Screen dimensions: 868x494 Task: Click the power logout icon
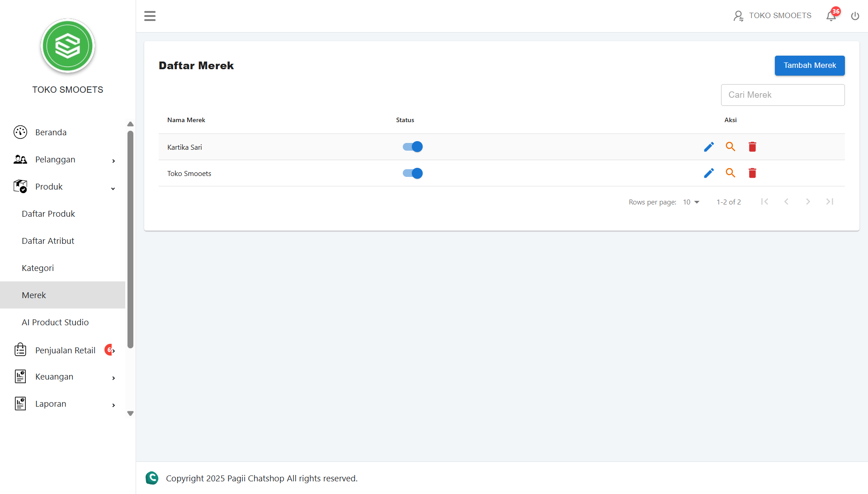(855, 16)
